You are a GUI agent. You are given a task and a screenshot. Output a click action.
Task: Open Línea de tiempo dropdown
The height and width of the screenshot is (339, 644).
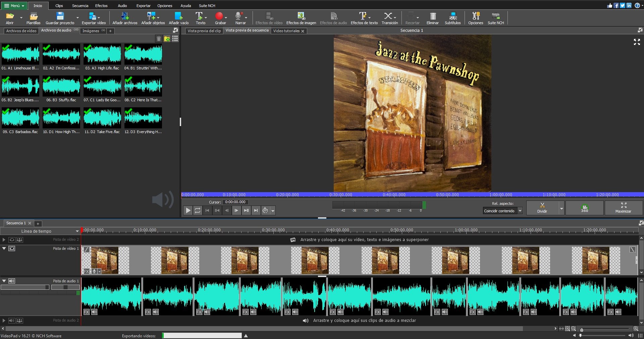pyautogui.click(x=40, y=231)
